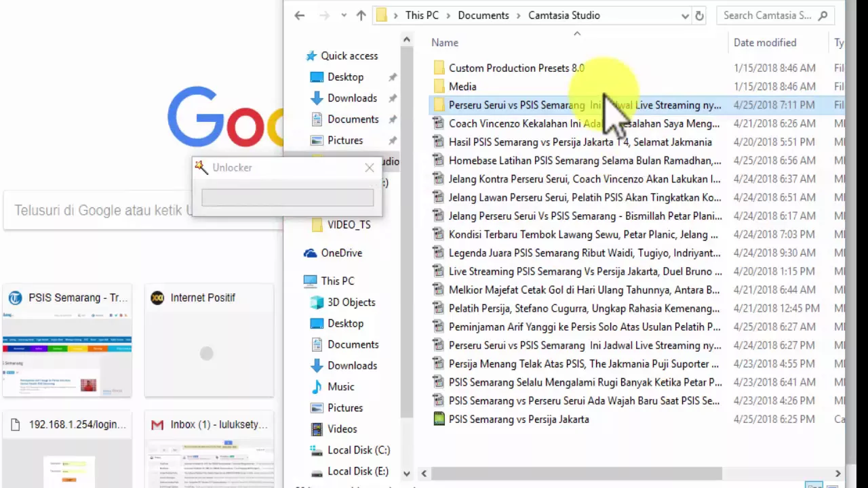Click icon of Homebase Latihan PSIS Semarang file
This screenshot has width=868, height=488.
(x=439, y=161)
